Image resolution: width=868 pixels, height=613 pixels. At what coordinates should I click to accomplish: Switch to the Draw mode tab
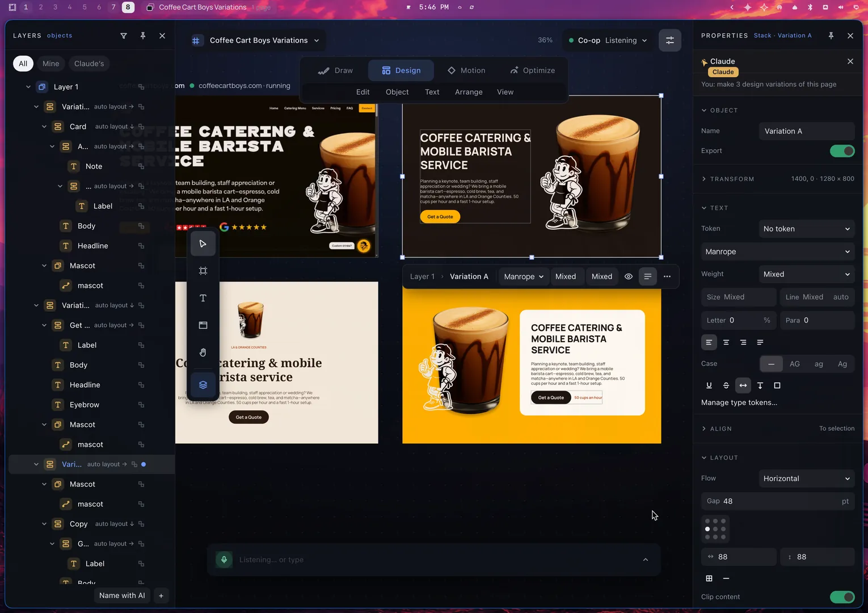[335, 70]
